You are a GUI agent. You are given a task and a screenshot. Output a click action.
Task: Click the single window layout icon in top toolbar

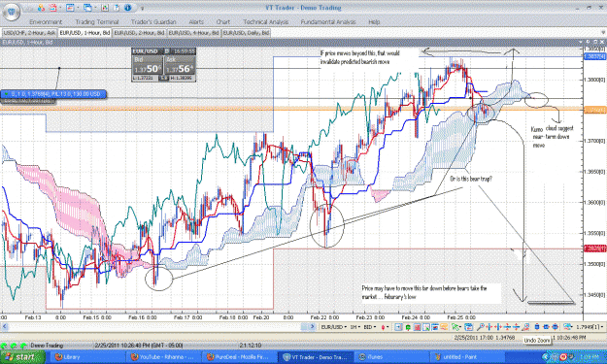(x=70, y=8)
